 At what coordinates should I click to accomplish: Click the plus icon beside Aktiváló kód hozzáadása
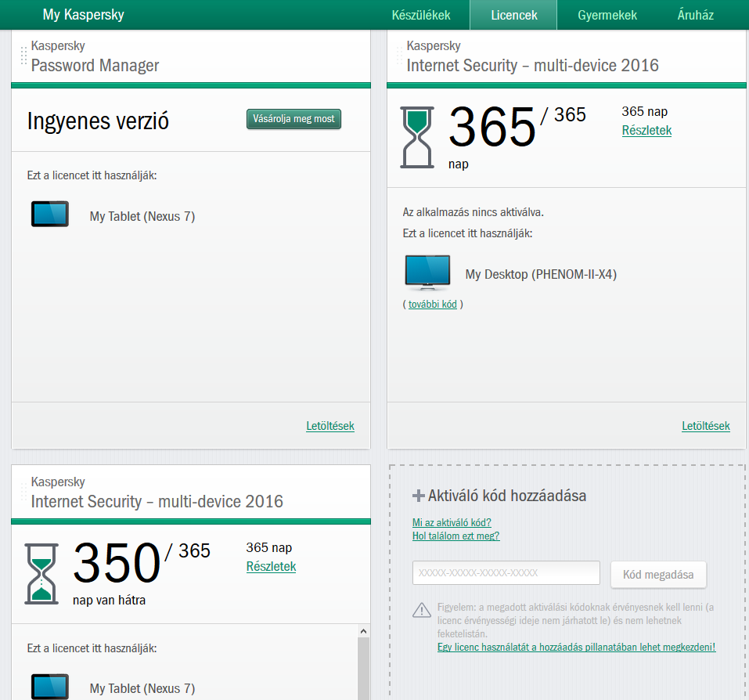[419, 496]
